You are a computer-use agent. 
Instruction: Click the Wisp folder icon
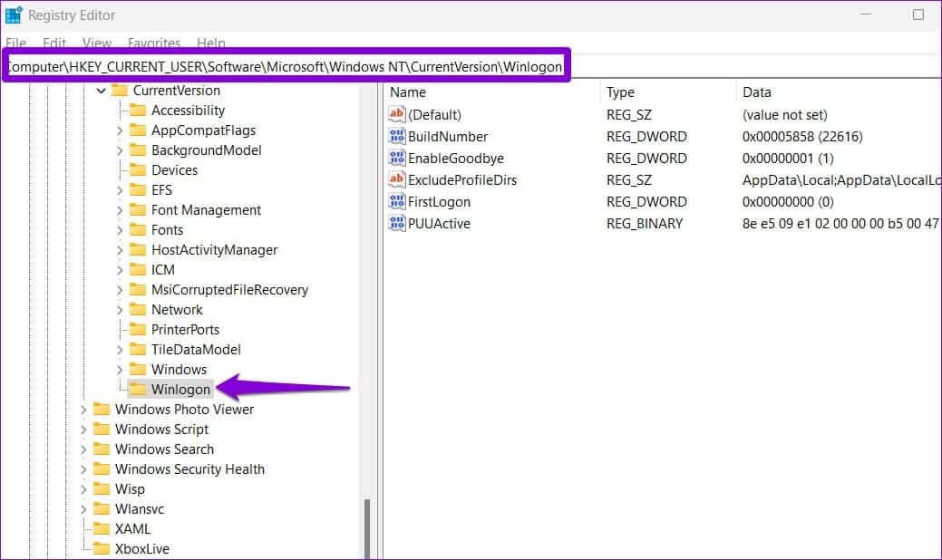point(102,489)
